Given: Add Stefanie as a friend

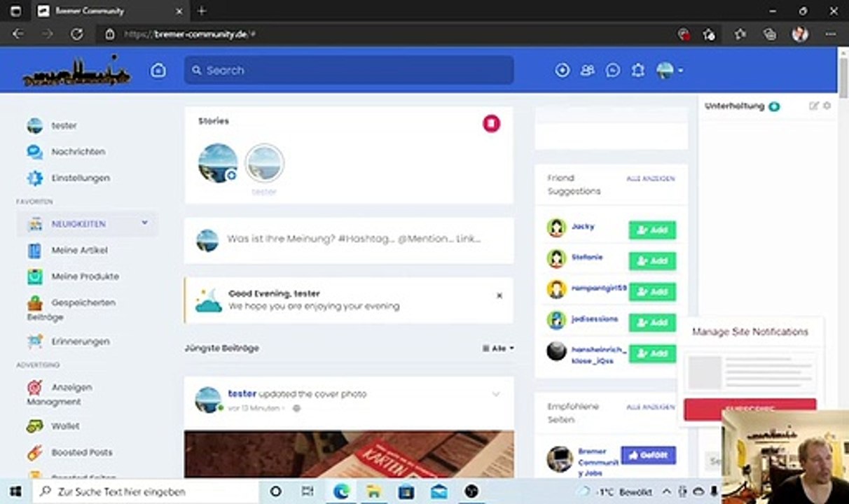Looking at the screenshot, I should pyautogui.click(x=652, y=260).
